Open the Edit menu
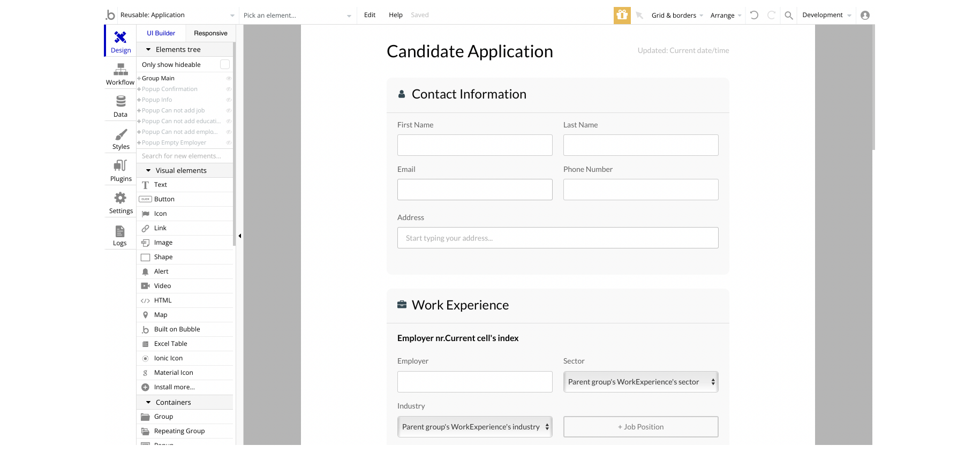 [370, 15]
